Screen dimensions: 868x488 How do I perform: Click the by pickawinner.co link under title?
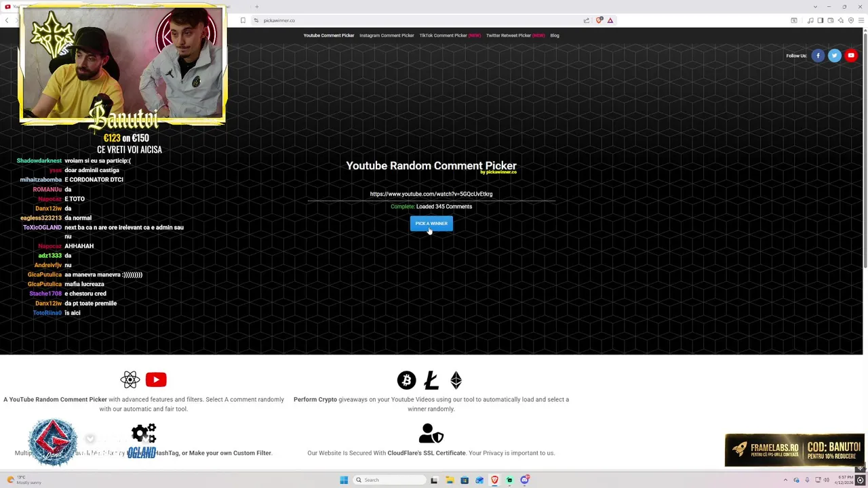pyautogui.click(x=498, y=172)
